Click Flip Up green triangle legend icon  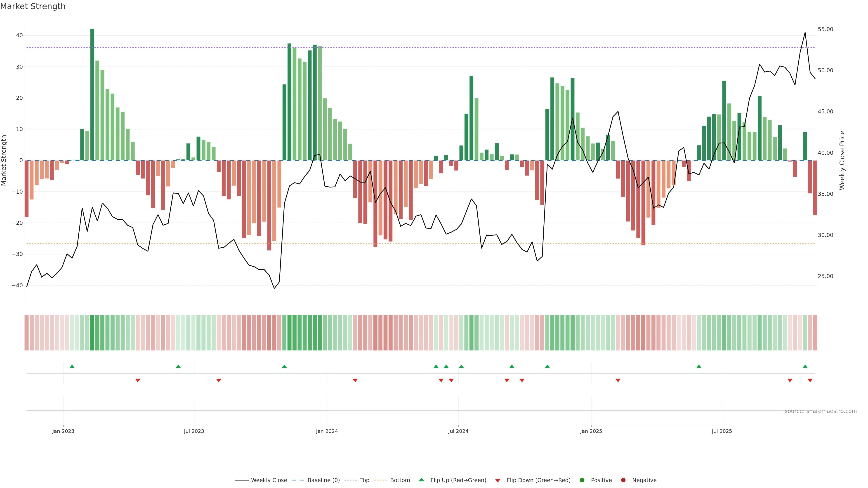point(421,480)
